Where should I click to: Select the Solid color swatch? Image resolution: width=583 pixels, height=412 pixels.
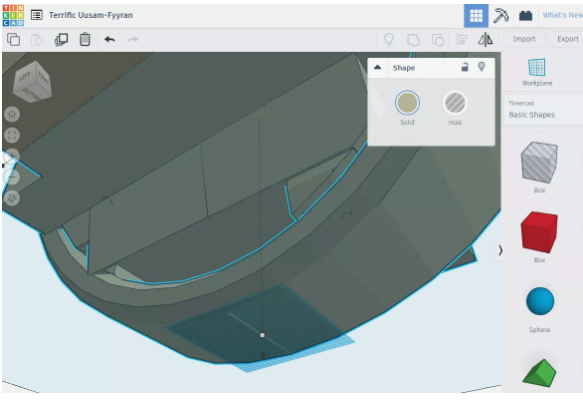pyautogui.click(x=408, y=103)
